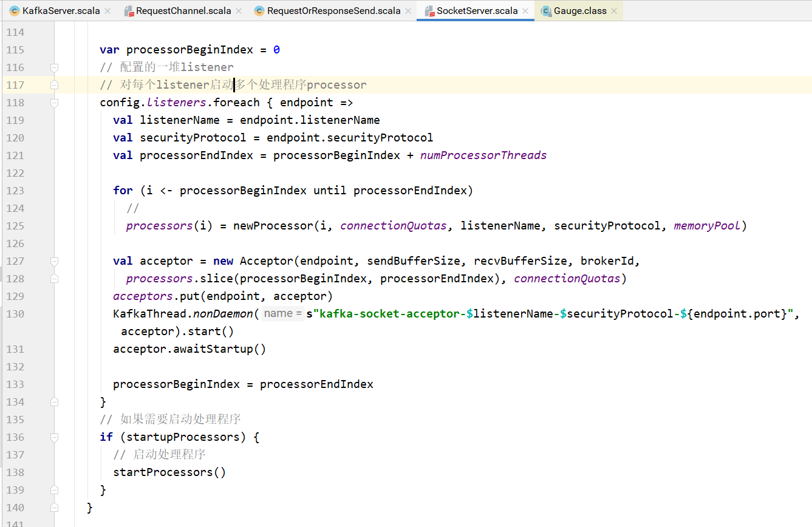Click 'acceptor.awaitStartup()' on line 131

click(189, 349)
